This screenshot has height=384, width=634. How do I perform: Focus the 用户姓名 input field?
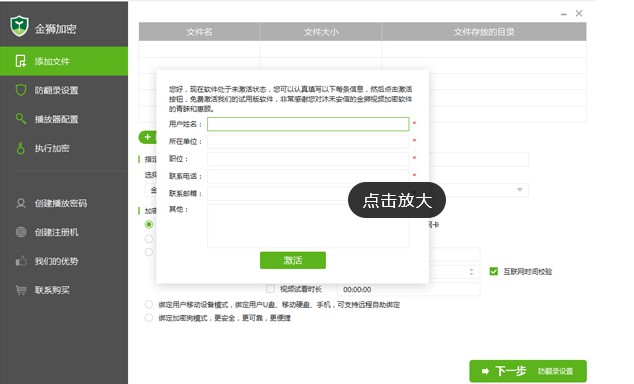[x=308, y=124]
